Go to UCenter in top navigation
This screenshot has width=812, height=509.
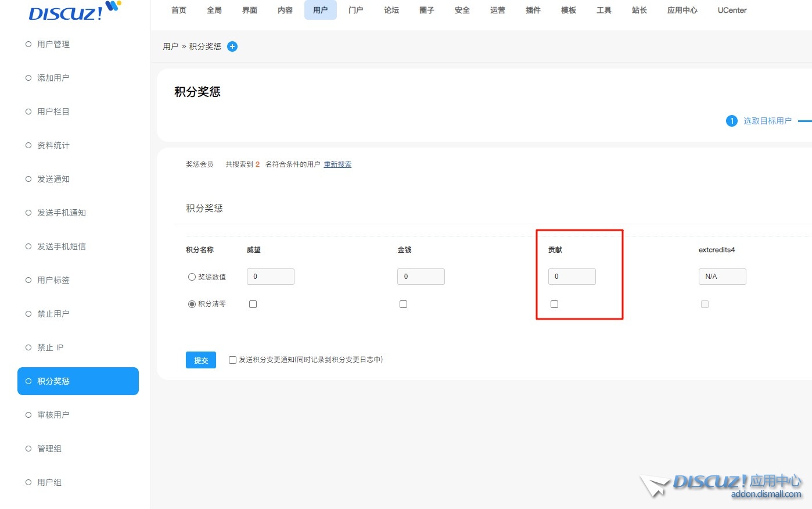732,10
